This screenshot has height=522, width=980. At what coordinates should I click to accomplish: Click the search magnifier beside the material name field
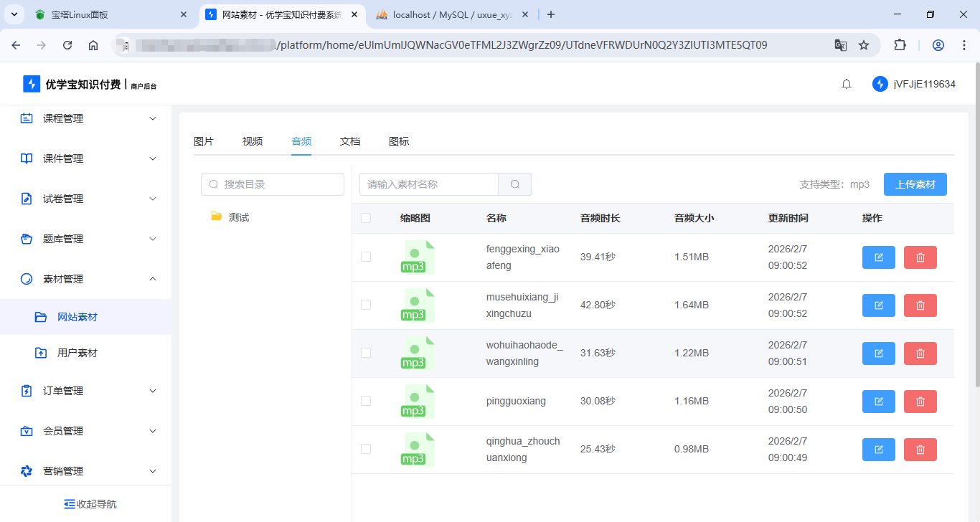click(x=514, y=184)
